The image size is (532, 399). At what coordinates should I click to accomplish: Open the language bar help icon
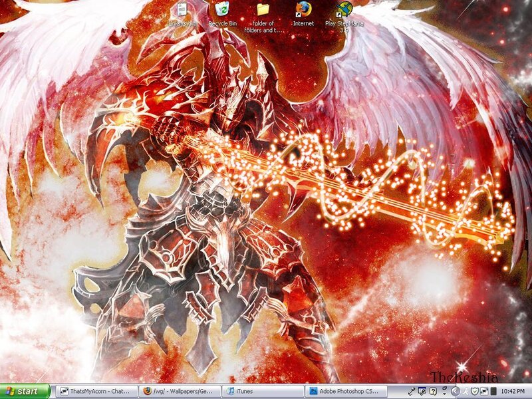click(x=434, y=391)
